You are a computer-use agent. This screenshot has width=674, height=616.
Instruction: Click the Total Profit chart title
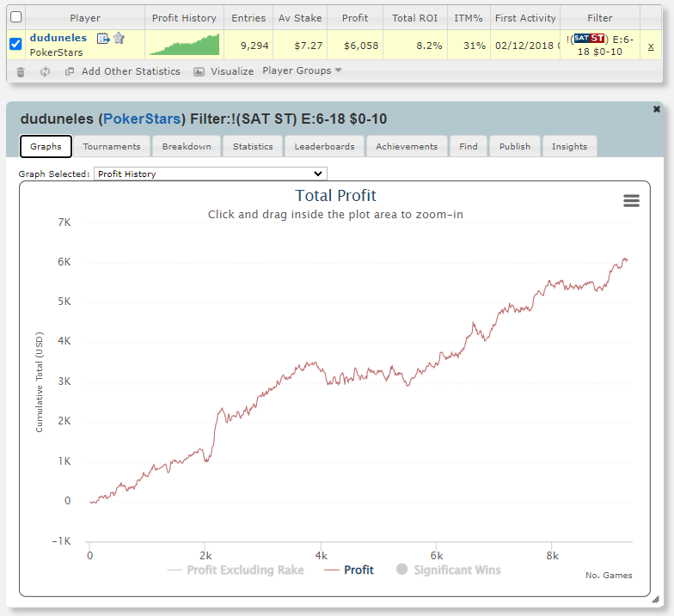point(335,196)
